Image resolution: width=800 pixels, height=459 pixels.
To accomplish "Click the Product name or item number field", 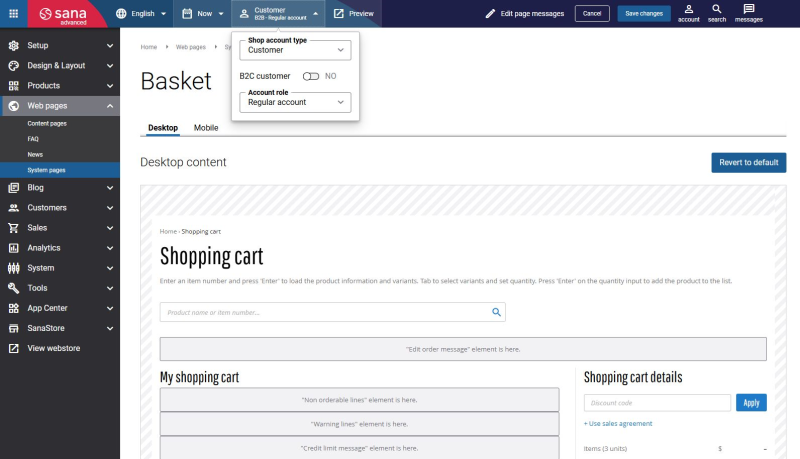I will point(333,312).
